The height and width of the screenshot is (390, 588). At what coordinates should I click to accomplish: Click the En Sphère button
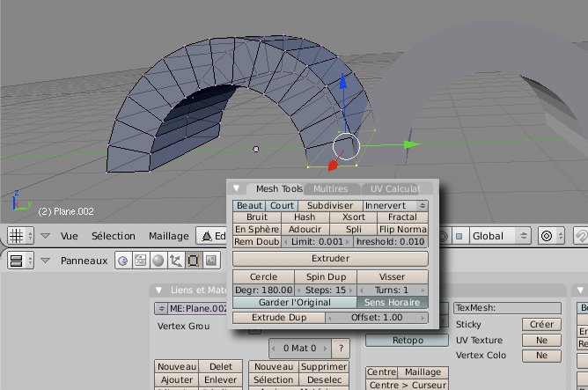[257, 229]
